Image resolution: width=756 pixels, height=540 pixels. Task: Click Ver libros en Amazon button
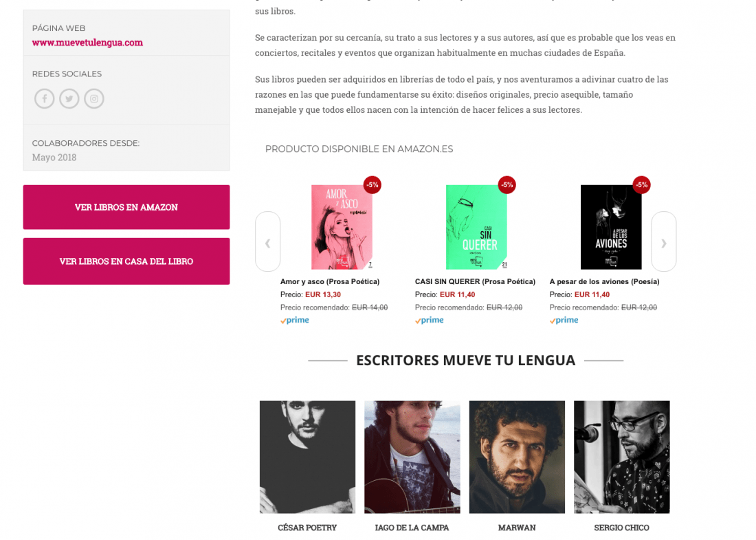126,207
